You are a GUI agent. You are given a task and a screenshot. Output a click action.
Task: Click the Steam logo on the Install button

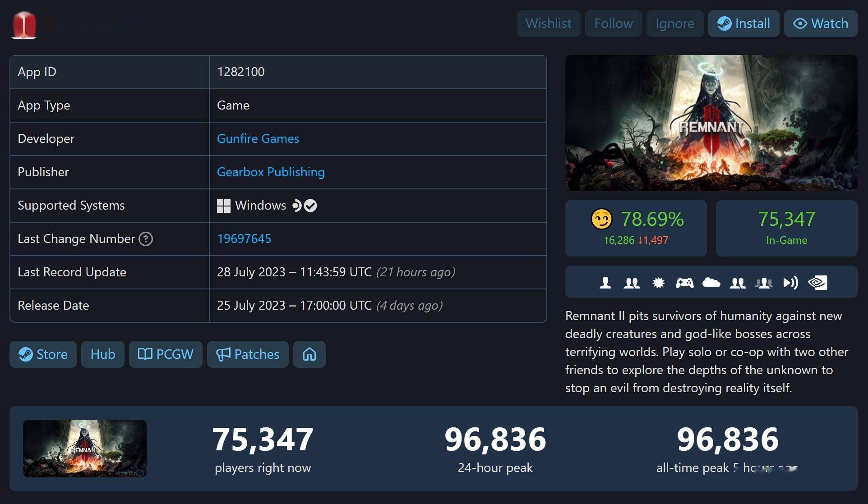tap(724, 23)
